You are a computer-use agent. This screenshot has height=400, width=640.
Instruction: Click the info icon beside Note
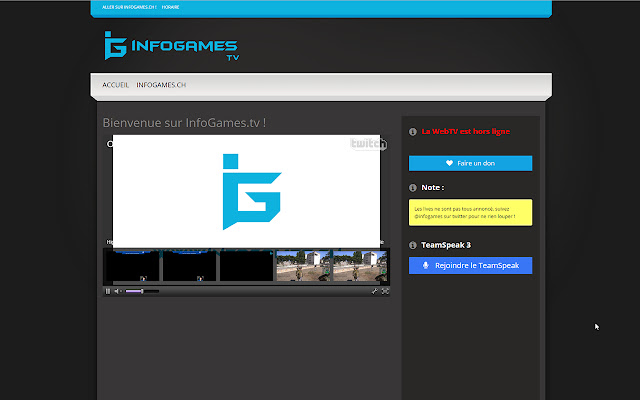click(x=414, y=187)
